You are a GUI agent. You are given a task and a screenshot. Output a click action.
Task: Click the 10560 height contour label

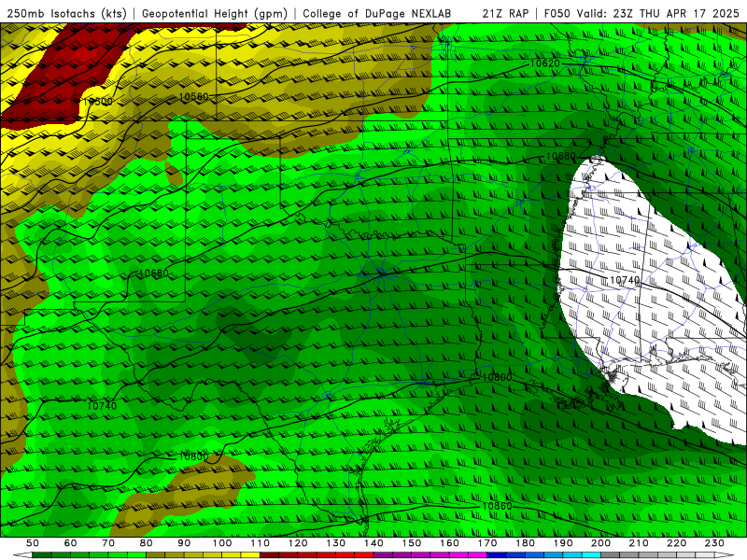click(x=194, y=97)
